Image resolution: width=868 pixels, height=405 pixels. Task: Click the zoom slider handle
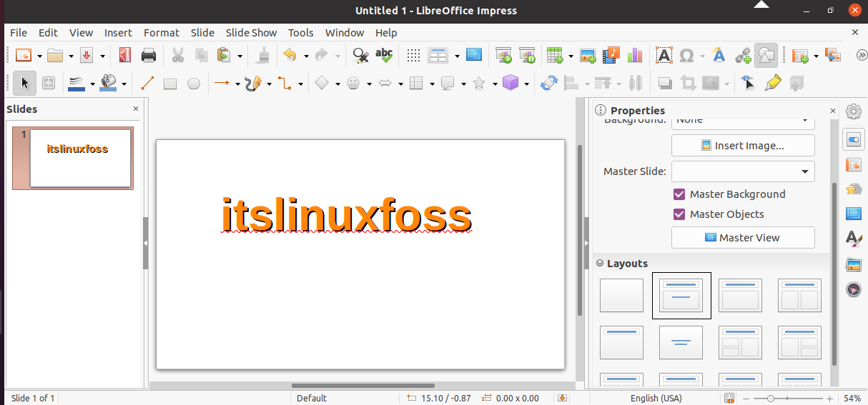tap(771, 398)
